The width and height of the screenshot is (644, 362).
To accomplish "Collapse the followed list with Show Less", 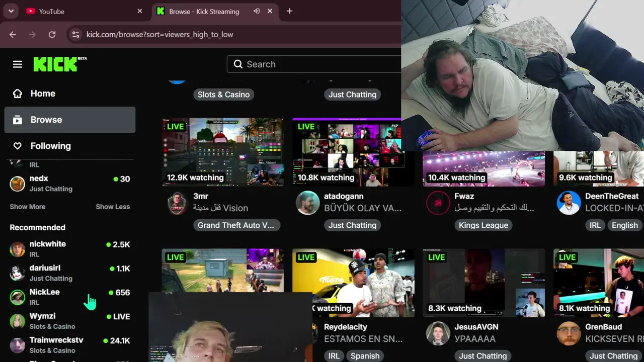I will pos(113,207).
